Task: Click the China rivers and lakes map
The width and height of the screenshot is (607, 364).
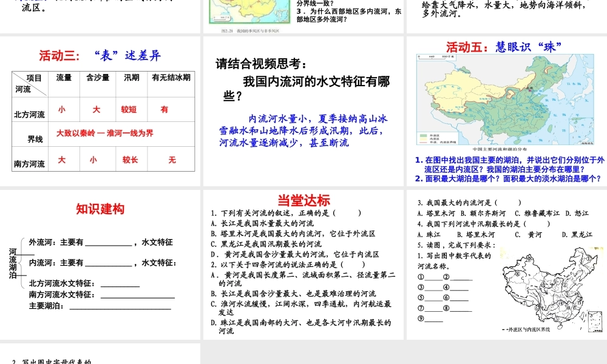Action: [x=505, y=100]
